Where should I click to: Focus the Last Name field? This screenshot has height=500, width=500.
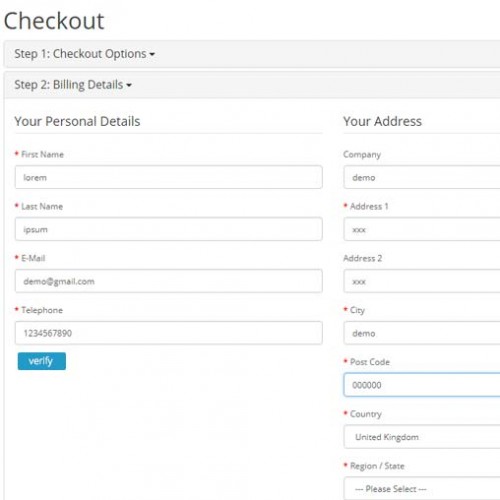tap(169, 229)
